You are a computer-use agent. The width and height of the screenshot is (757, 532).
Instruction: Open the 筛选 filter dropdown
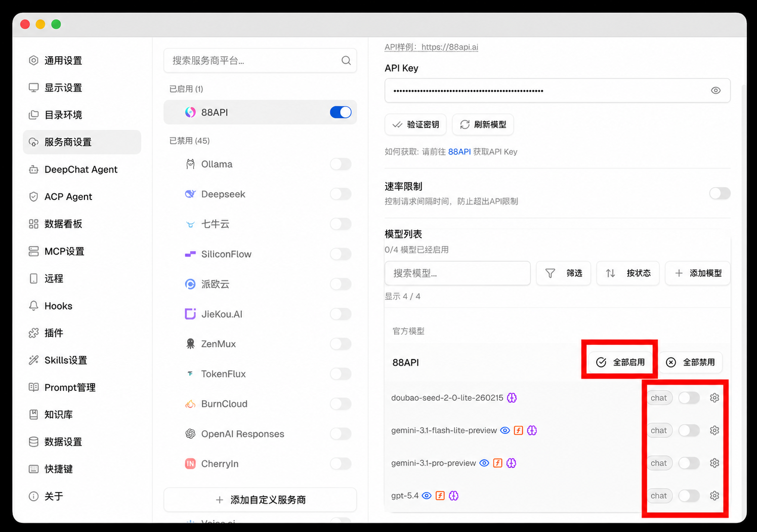[x=563, y=273]
